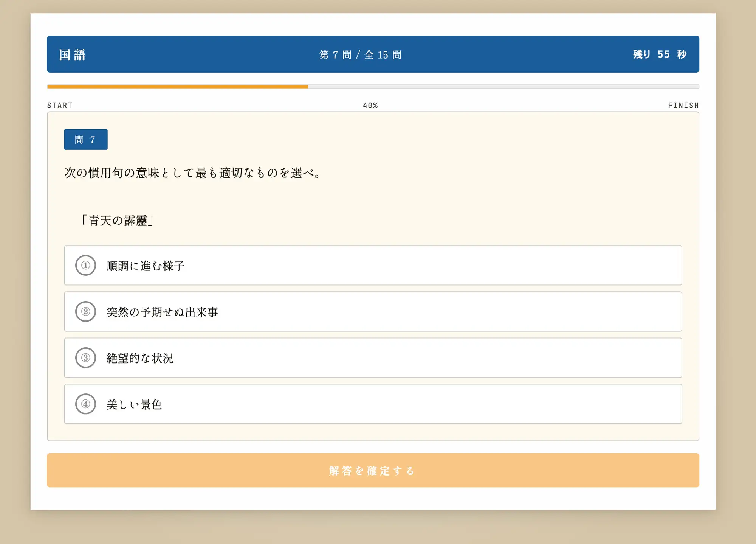This screenshot has height=544, width=756.
Task: Select the circled ③ number icon
Action: (x=86, y=358)
